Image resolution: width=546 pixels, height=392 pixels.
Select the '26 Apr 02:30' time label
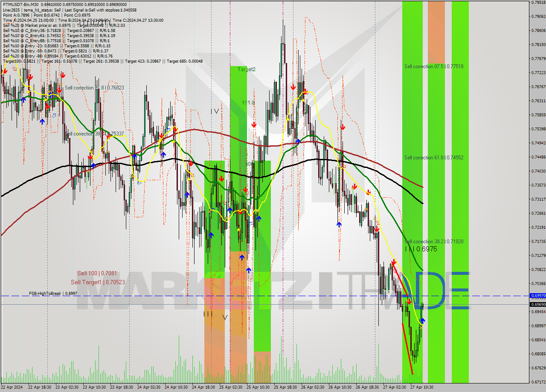313,387
